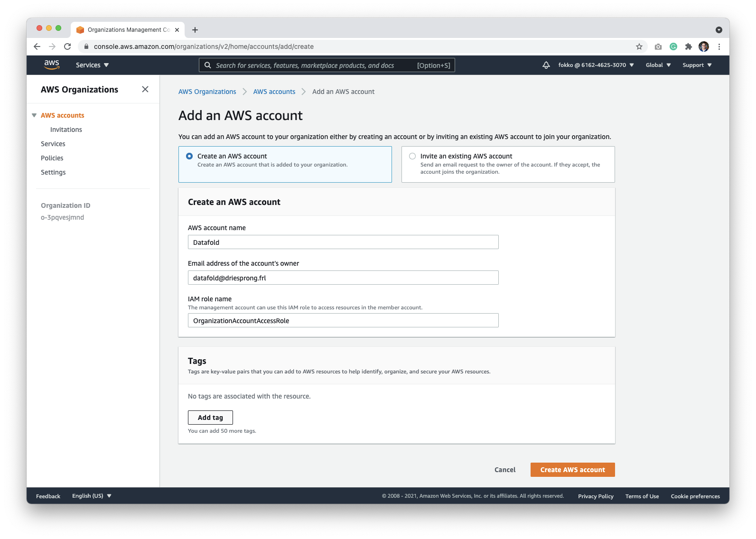Open the notifications bell icon
756x539 pixels.
(546, 65)
